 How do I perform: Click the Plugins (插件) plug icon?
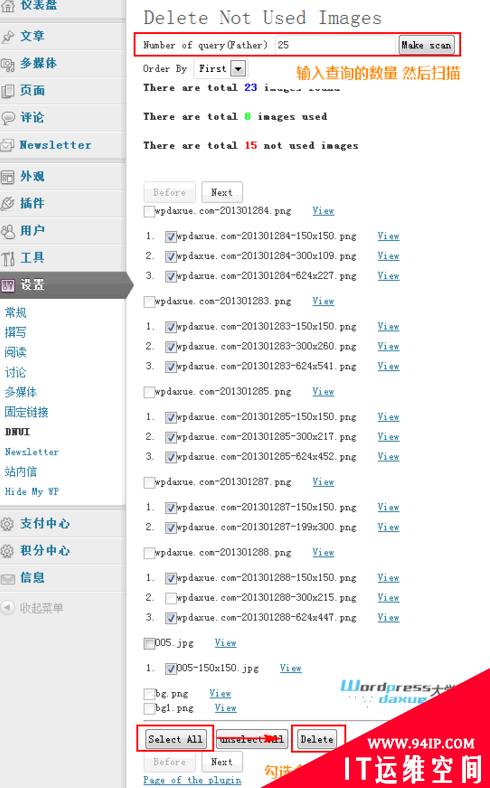[x=8, y=204]
